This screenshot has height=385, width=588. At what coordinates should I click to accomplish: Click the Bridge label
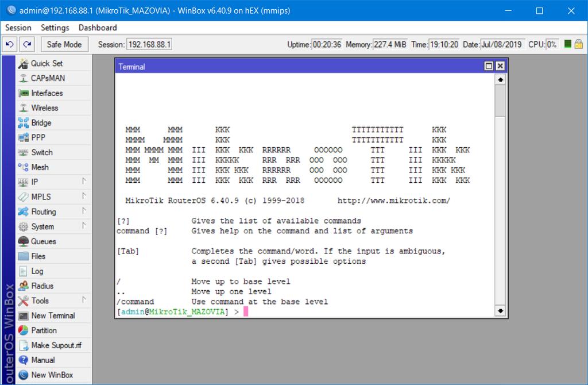point(41,123)
